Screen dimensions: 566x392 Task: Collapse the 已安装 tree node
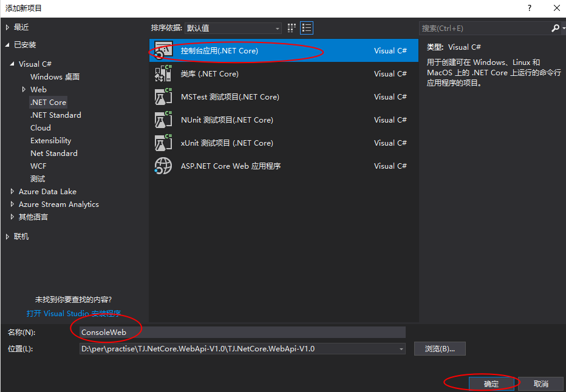coord(7,45)
